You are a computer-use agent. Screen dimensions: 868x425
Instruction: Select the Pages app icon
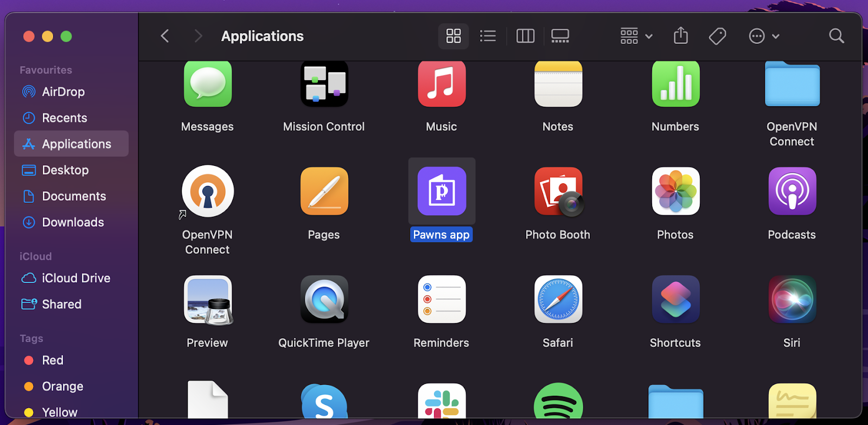(324, 191)
